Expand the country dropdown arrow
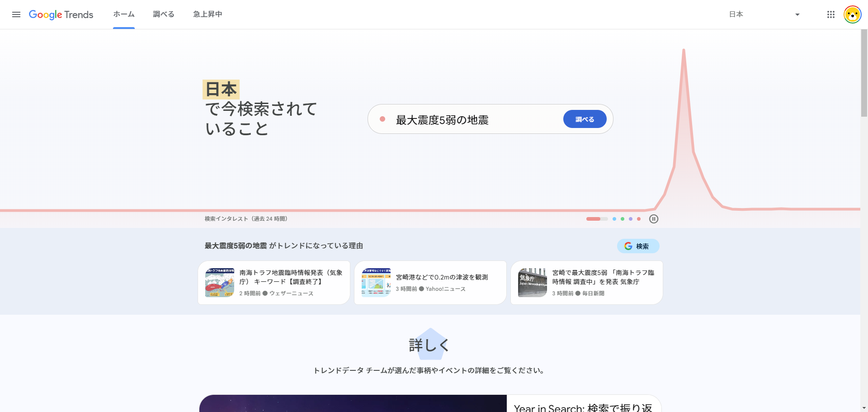Viewport: 868px width, 412px height. (x=797, y=14)
